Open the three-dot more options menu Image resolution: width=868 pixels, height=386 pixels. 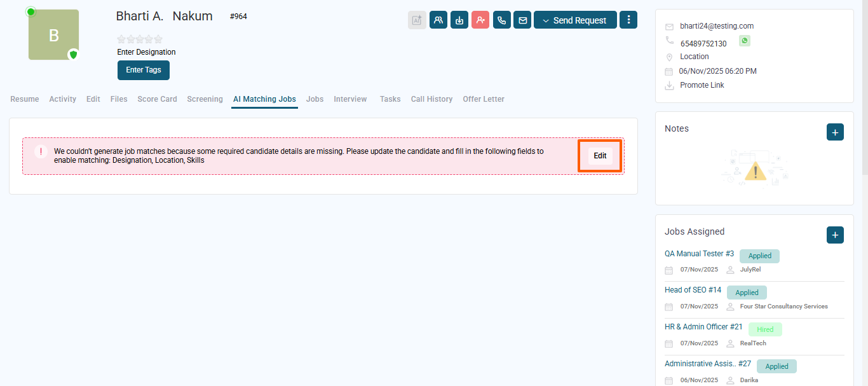tap(628, 20)
